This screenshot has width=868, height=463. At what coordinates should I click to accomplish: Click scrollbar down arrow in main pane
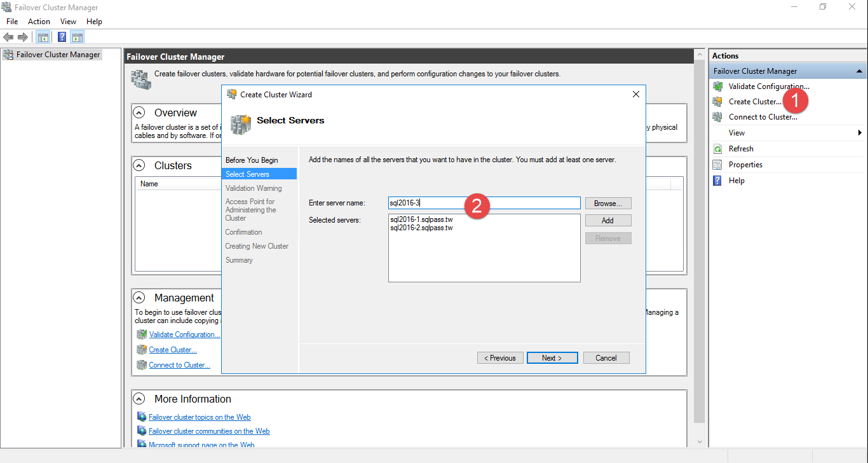[700, 442]
